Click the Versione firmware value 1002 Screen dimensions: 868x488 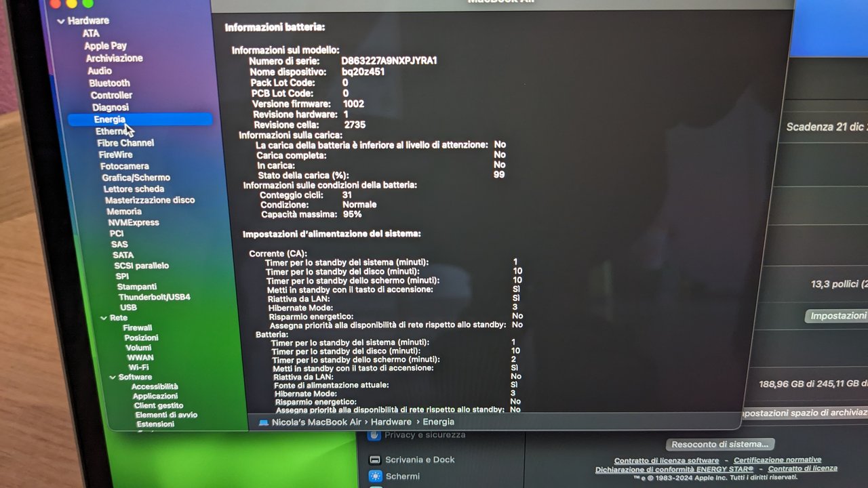(x=353, y=104)
